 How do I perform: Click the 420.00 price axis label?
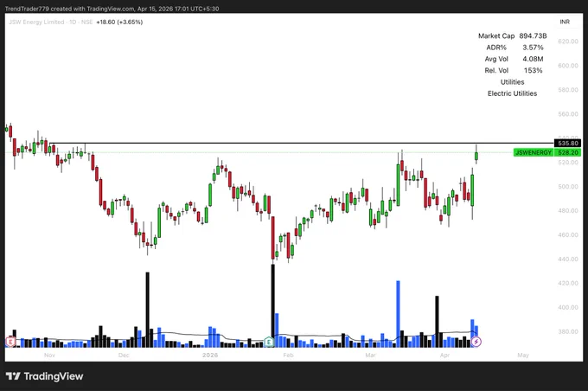coord(568,284)
